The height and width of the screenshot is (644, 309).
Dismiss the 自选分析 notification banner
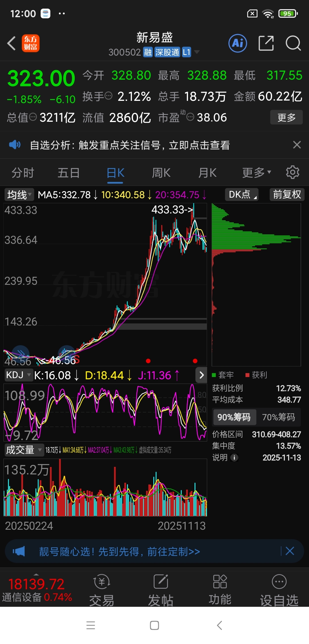point(297,145)
